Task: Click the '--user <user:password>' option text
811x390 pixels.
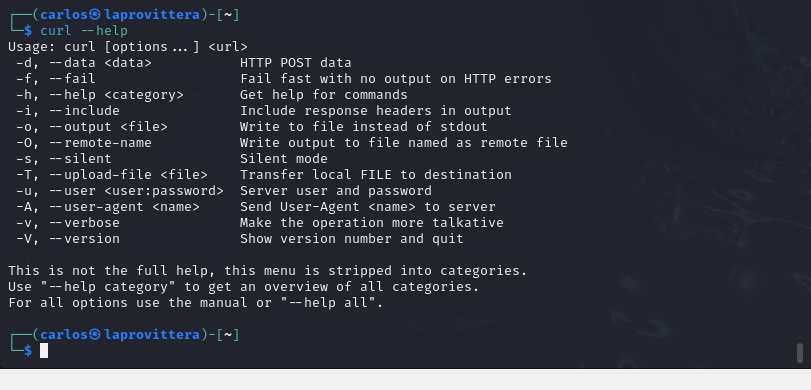Action: [136, 191]
